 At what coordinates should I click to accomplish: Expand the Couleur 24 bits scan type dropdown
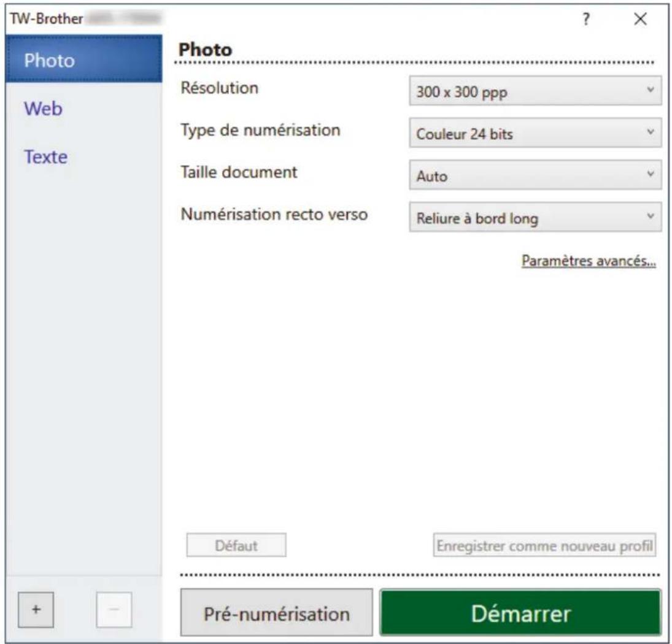535,132
